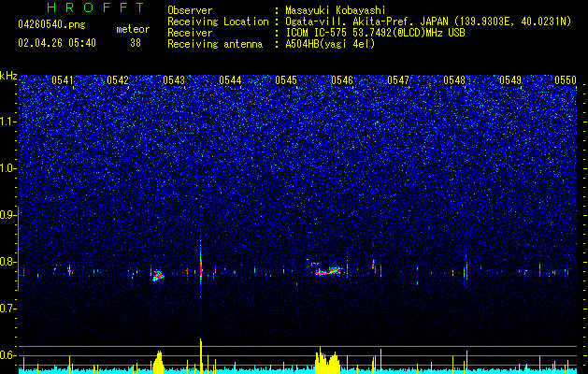Click the 1.0 kHz axis label

pyautogui.click(x=7, y=169)
